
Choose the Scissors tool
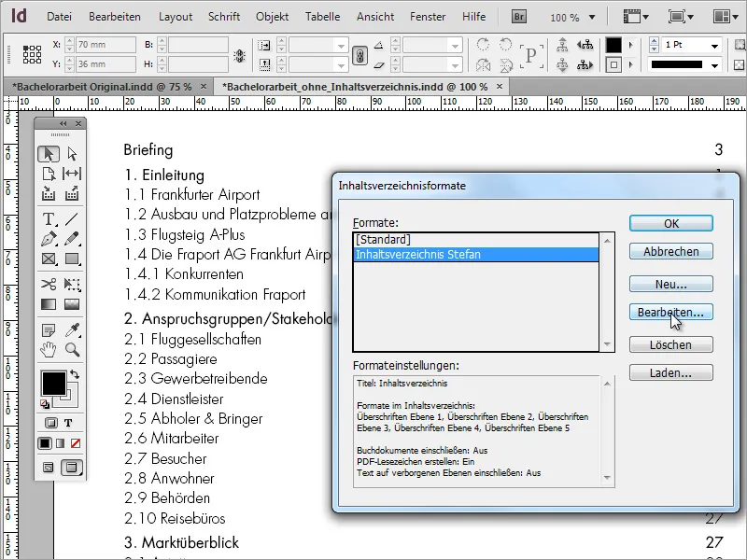coord(49,285)
